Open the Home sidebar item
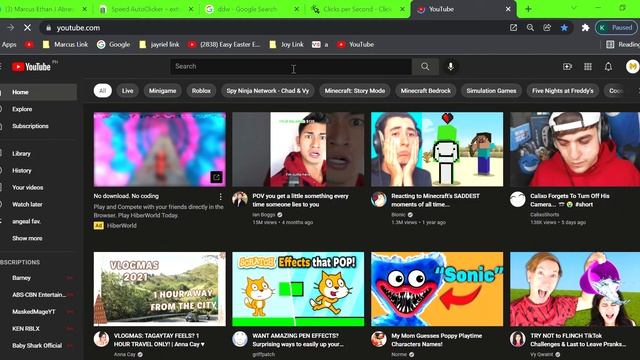 click(38, 92)
